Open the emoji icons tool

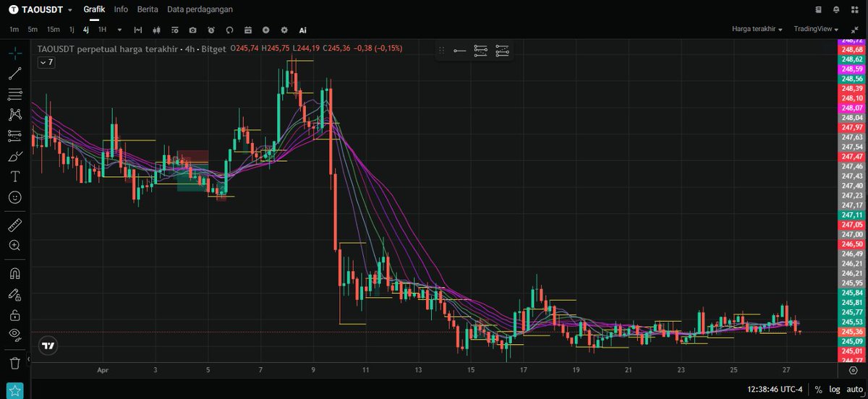pos(14,197)
